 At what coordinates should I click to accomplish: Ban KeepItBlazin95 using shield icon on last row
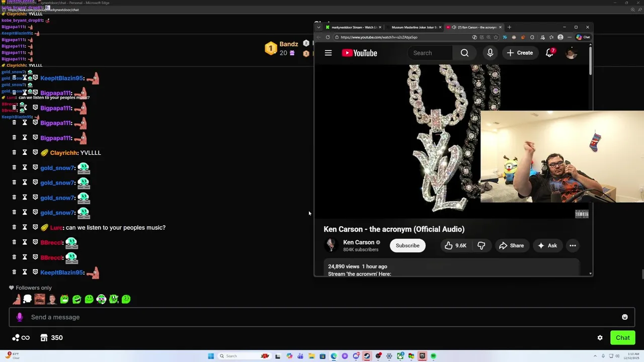click(35, 272)
